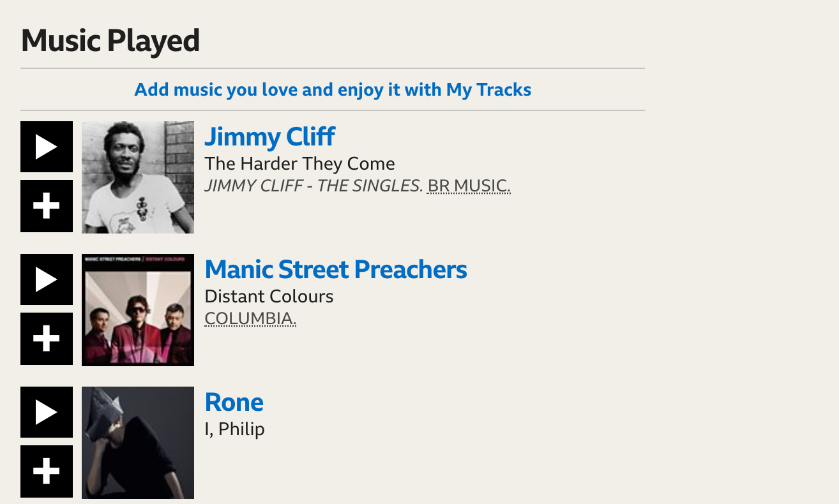839x504 pixels.
Task: Click the I, Philip track title
Action: click(x=234, y=429)
